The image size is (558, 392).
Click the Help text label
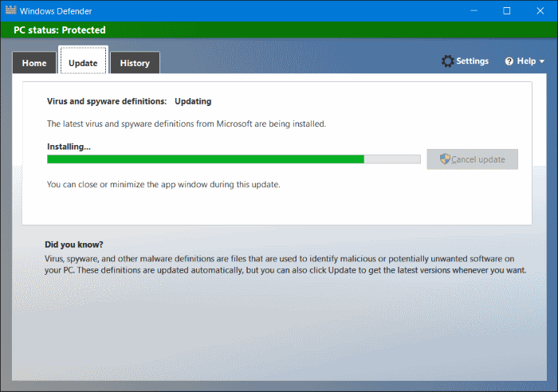[x=526, y=61]
